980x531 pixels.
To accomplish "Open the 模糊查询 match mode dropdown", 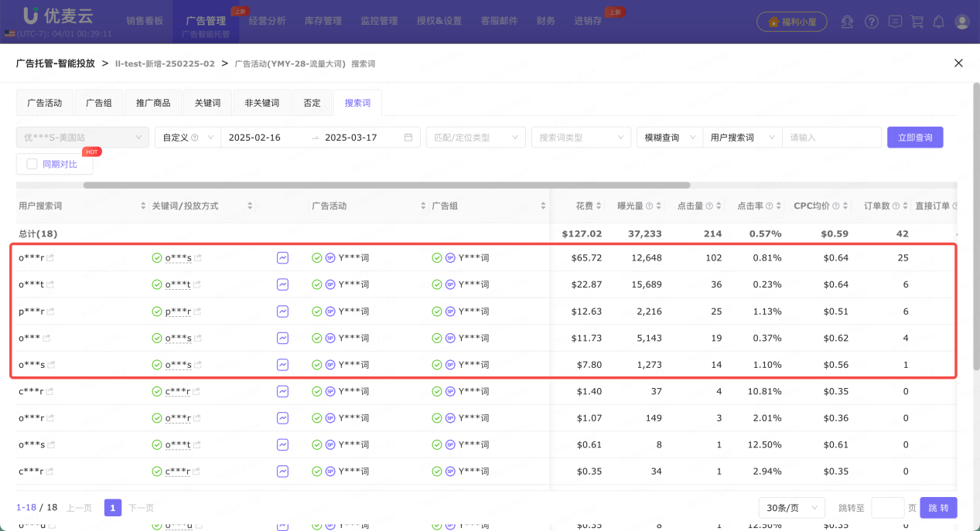I will pyautogui.click(x=670, y=138).
